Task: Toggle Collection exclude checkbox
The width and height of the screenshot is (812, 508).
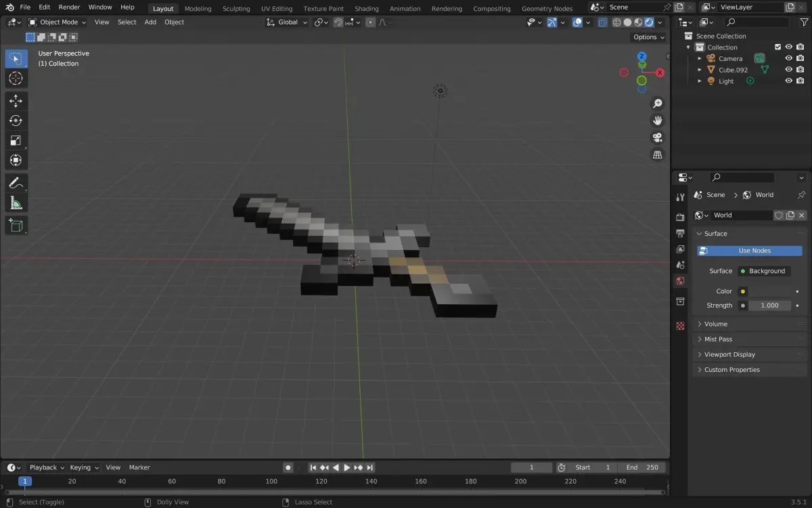Action: tap(777, 47)
